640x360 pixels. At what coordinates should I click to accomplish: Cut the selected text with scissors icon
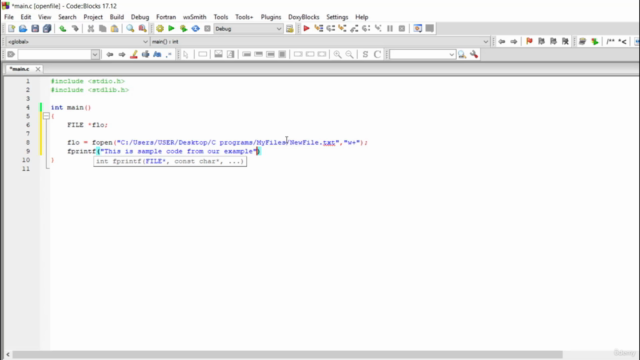[91, 29]
